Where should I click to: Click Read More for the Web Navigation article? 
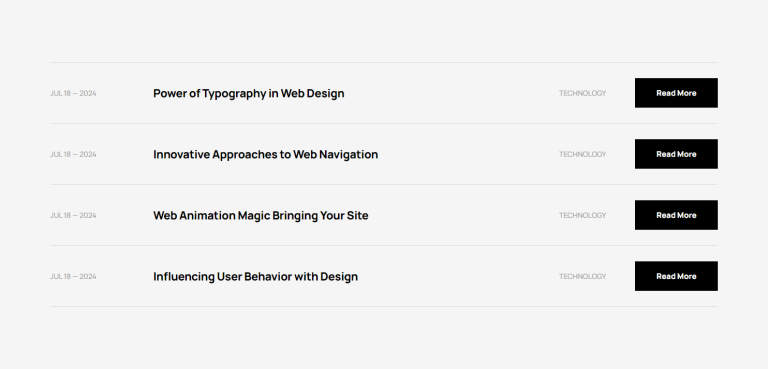pos(676,154)
